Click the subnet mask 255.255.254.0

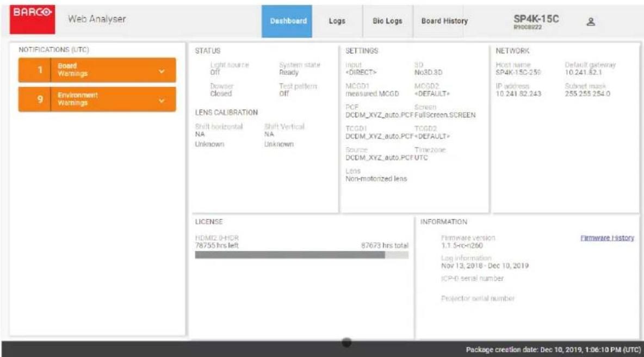(587, 94)
